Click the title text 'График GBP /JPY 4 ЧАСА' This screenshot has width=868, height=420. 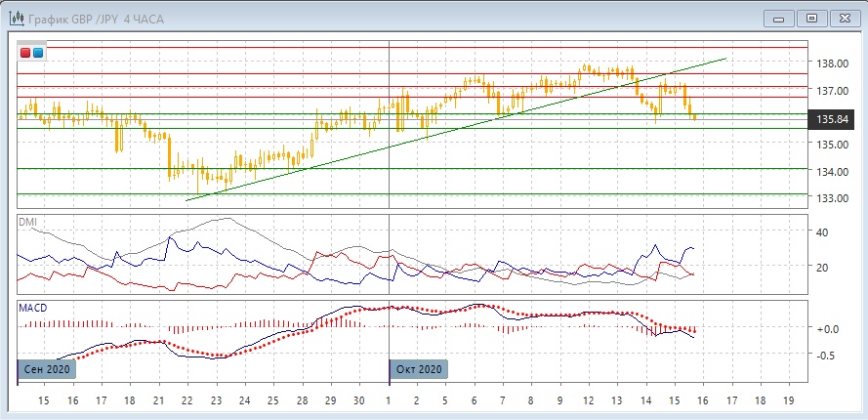(x=96, y=20)
